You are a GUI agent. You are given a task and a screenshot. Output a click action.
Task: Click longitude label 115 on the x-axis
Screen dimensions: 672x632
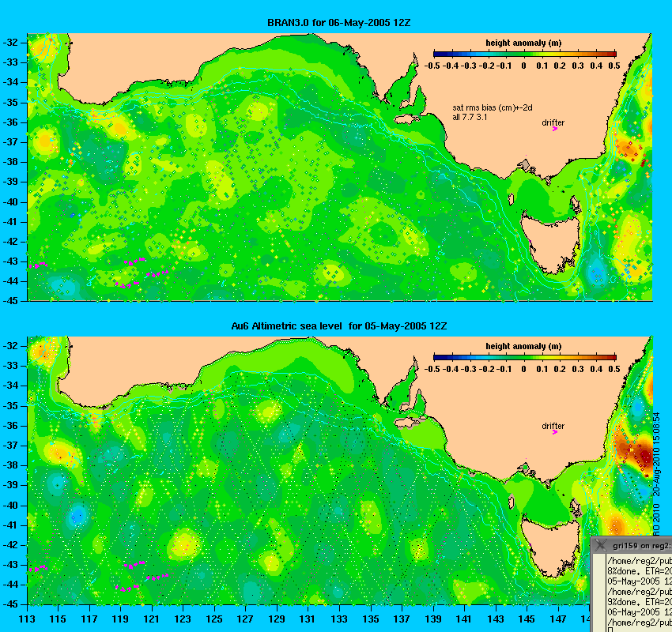coord(58,619)
